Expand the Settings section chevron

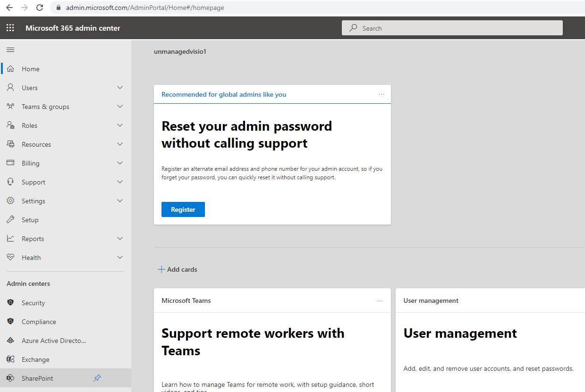pyautogui.click(x=120, y=200)
